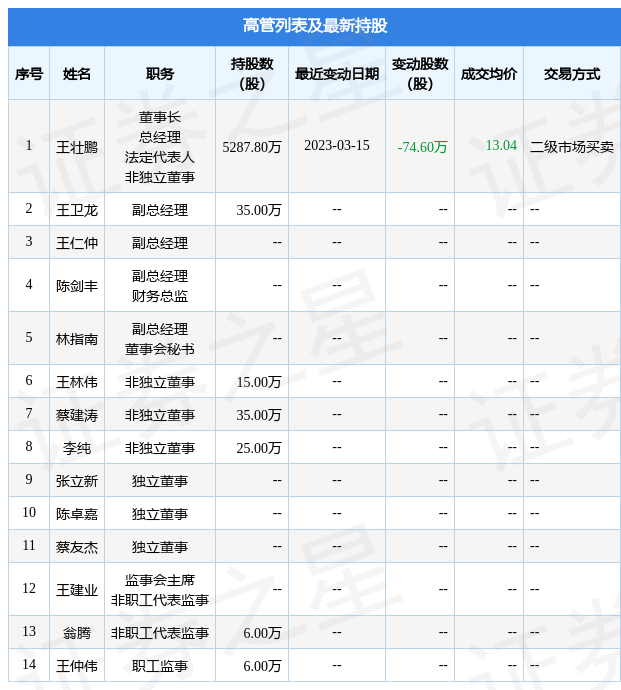Select the name 王壮鹏
This screenshot has width=621, height=690.
pyautogui.click(x=77, y=147)
